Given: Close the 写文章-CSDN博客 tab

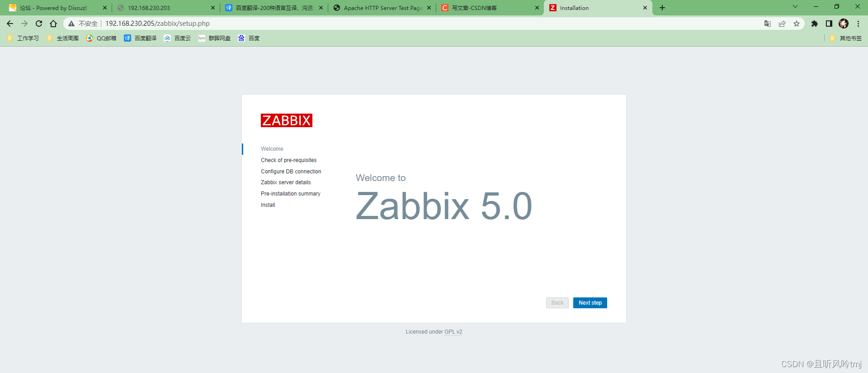Looking at the screenshot, I should (x=537, y=8).
